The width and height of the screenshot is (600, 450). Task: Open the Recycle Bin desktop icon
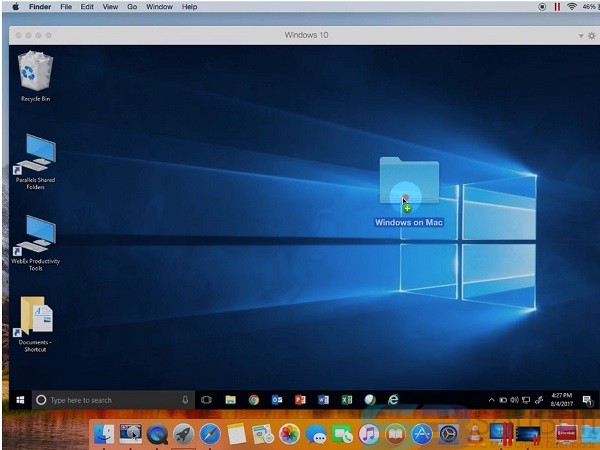coord(35,77)
